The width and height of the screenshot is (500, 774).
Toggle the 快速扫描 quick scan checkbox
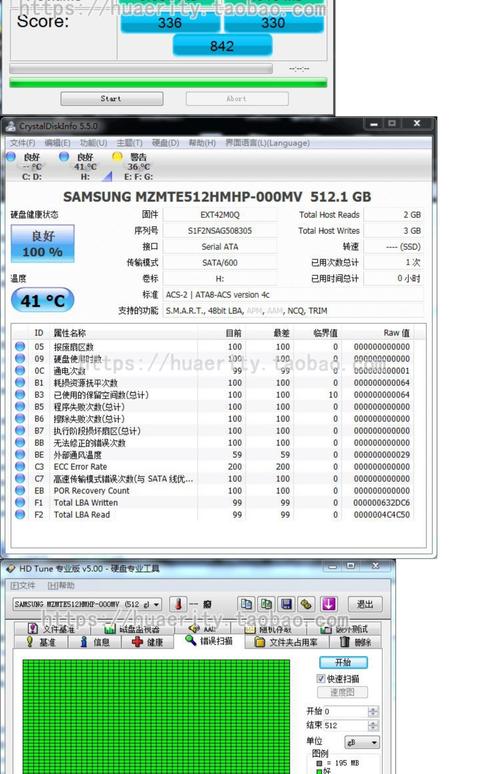coord(321,678)
